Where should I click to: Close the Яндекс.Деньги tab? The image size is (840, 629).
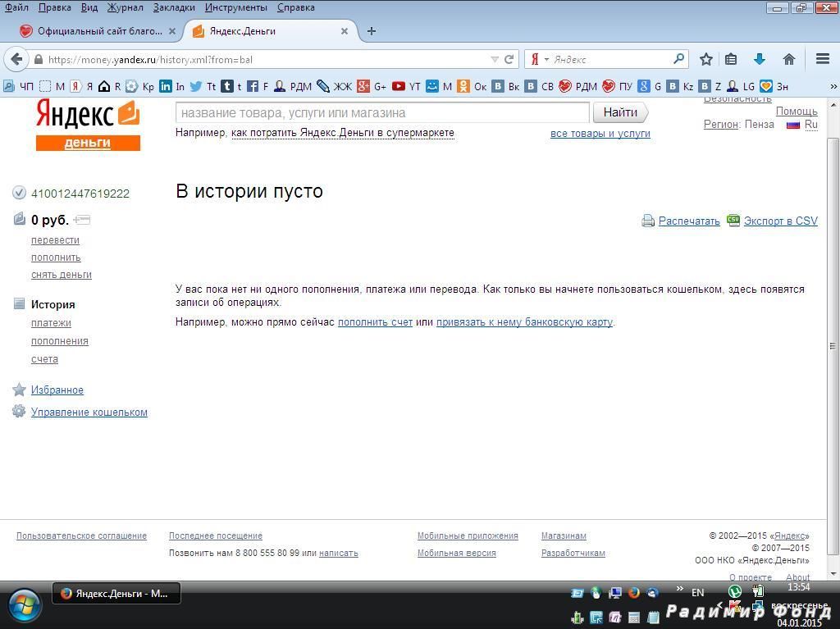[345, 31]
